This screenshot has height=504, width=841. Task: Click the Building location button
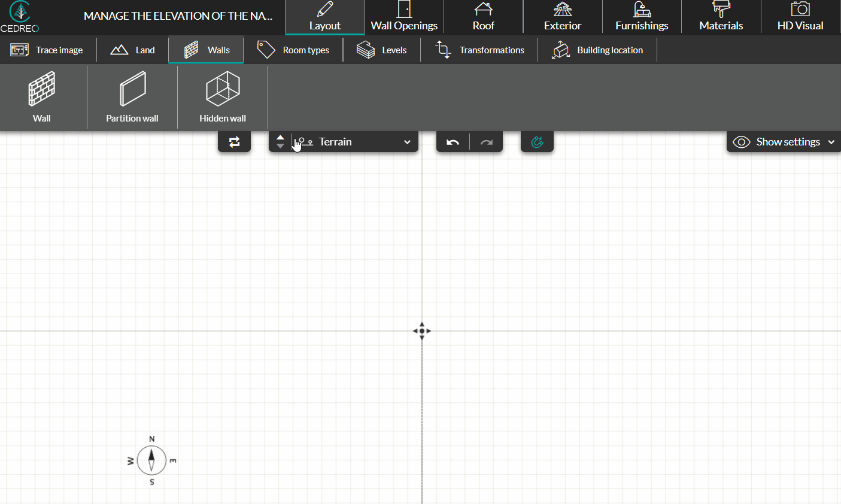click(x=597, y=50)
